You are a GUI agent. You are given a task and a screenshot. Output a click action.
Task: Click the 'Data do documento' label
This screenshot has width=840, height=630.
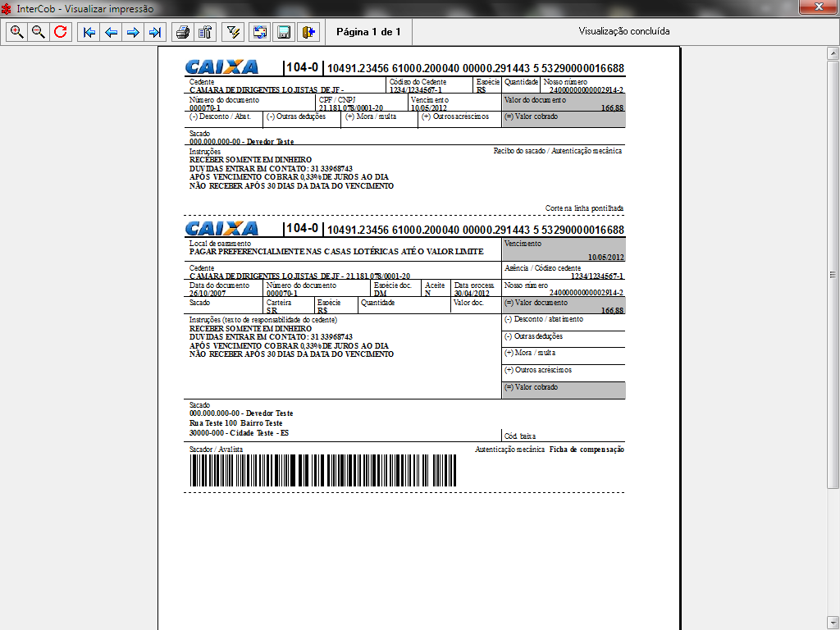pos(220,285)
